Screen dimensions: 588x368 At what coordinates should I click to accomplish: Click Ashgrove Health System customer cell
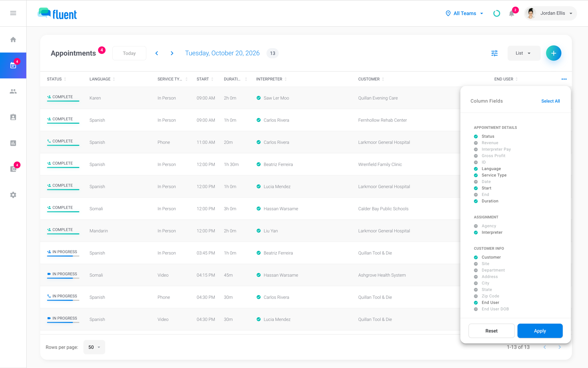point(382,275)
